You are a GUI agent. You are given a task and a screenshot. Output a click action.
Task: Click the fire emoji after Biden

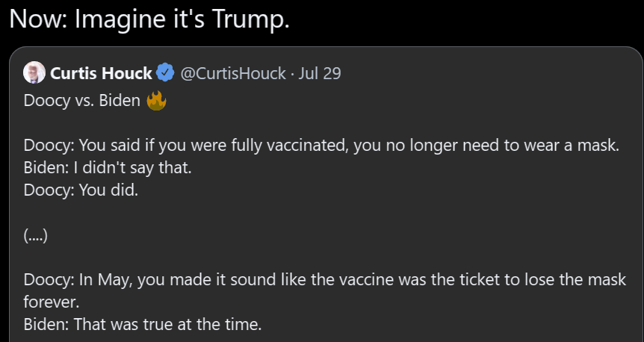156,100
